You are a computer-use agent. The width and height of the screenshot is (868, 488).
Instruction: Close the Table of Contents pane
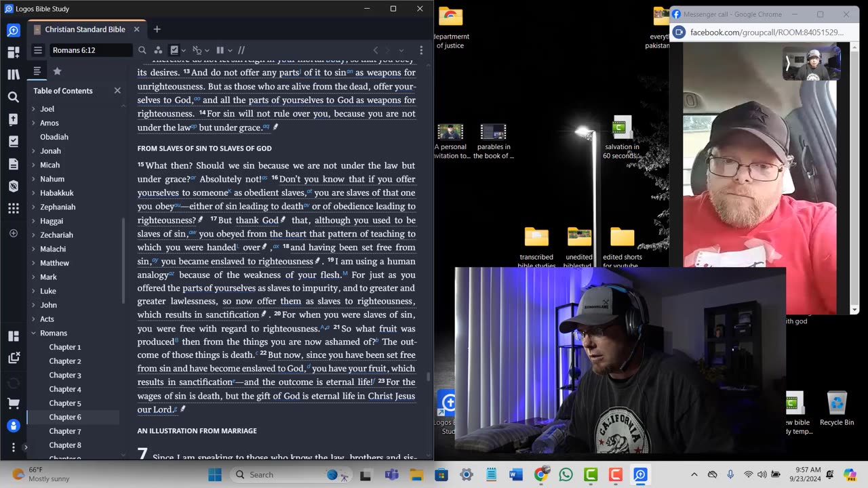click(x=117, y=90)
